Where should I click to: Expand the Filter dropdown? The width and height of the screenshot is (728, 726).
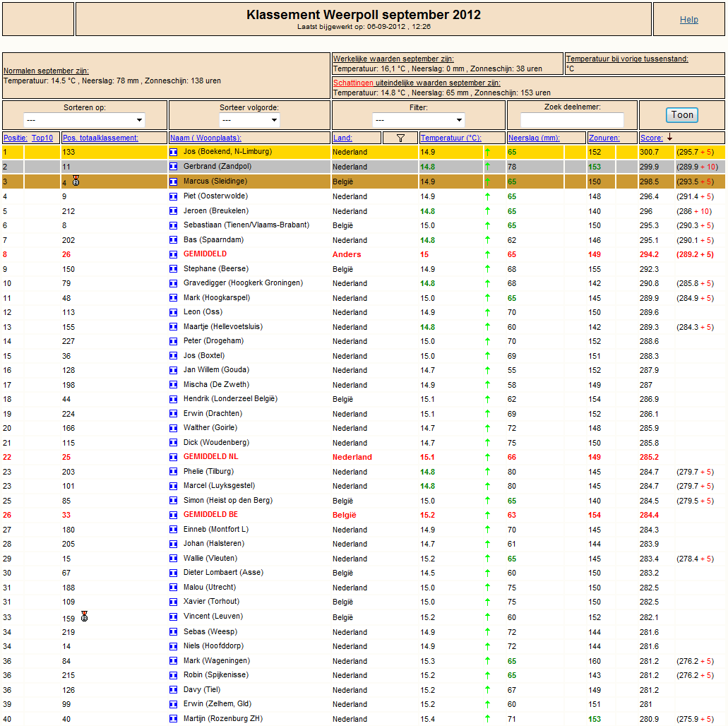[418, 120]
